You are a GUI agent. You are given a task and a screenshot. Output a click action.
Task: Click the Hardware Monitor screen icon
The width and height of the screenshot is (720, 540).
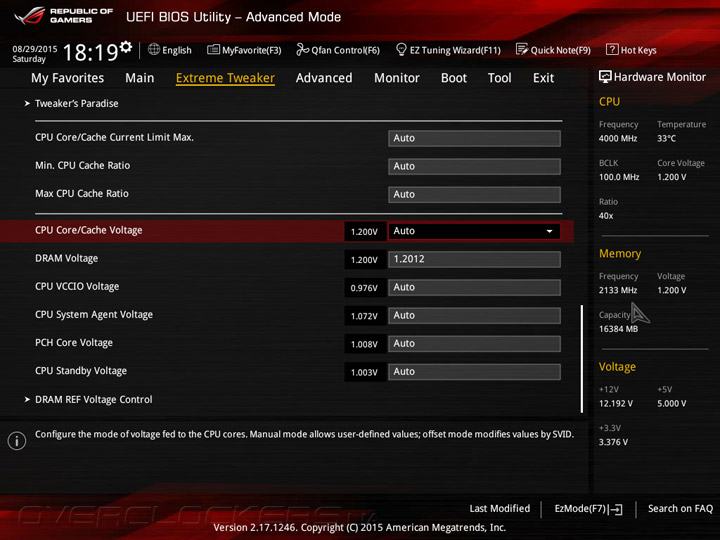point(605,77)
